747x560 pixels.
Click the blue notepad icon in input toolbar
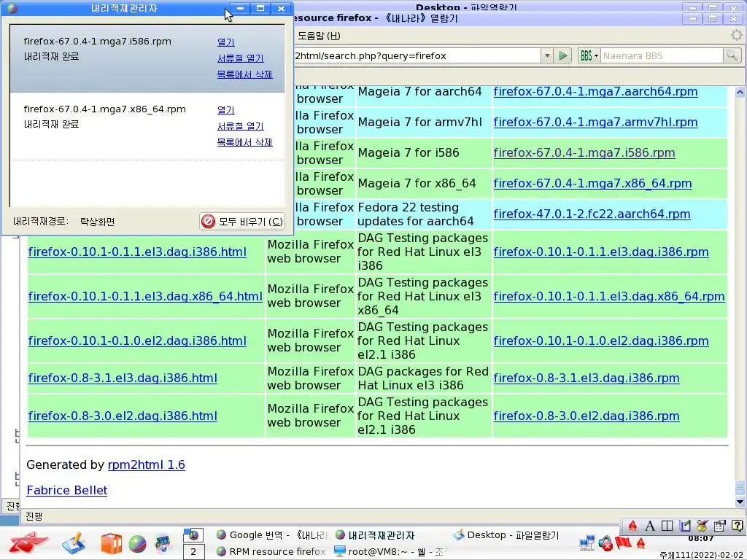[x=684, y=526]
